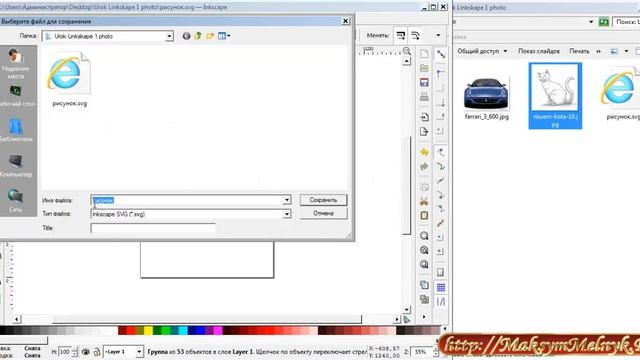Click the Open document folder icon in Inkscape
The height and width of the screenshot is (360, 640).
(x=424, y=68)
